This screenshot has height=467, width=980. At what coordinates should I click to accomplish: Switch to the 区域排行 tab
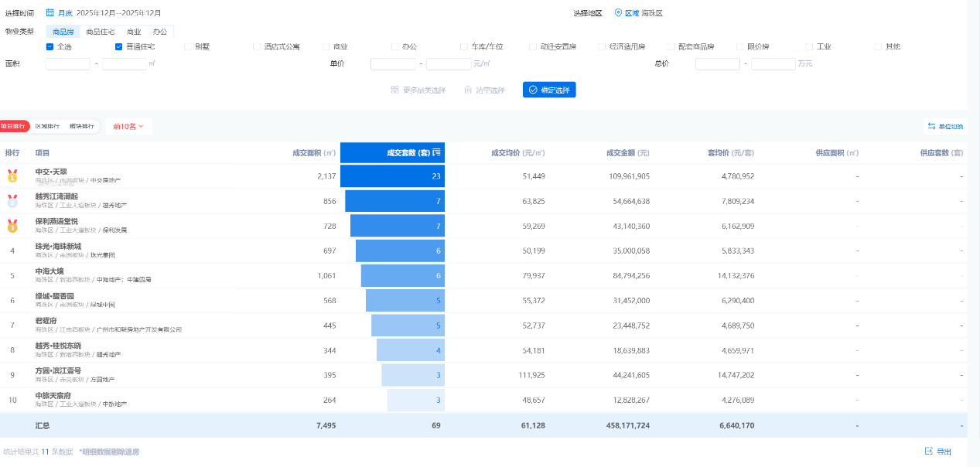[47, 126]
